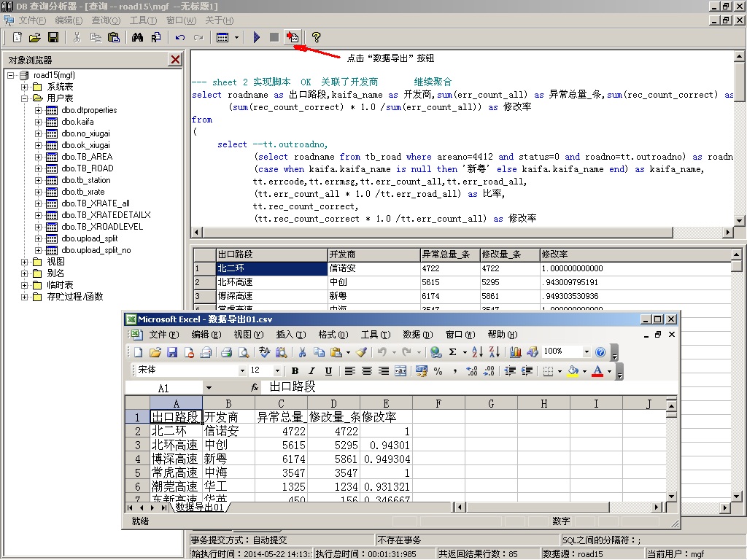Select the Excel cell containing 北环高速
Image resolution: width=747 pixels, height=560 pixels.
[176, 446]
